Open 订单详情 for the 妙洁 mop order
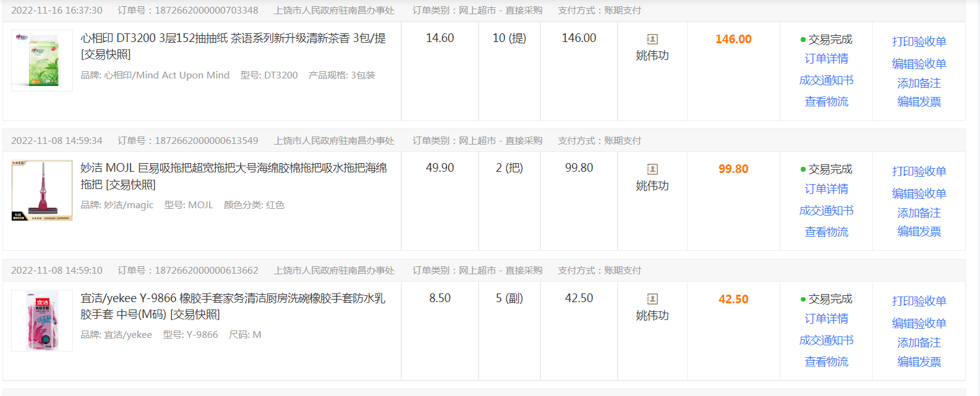Viewport: 980px width, 396px height. (826, 189)
